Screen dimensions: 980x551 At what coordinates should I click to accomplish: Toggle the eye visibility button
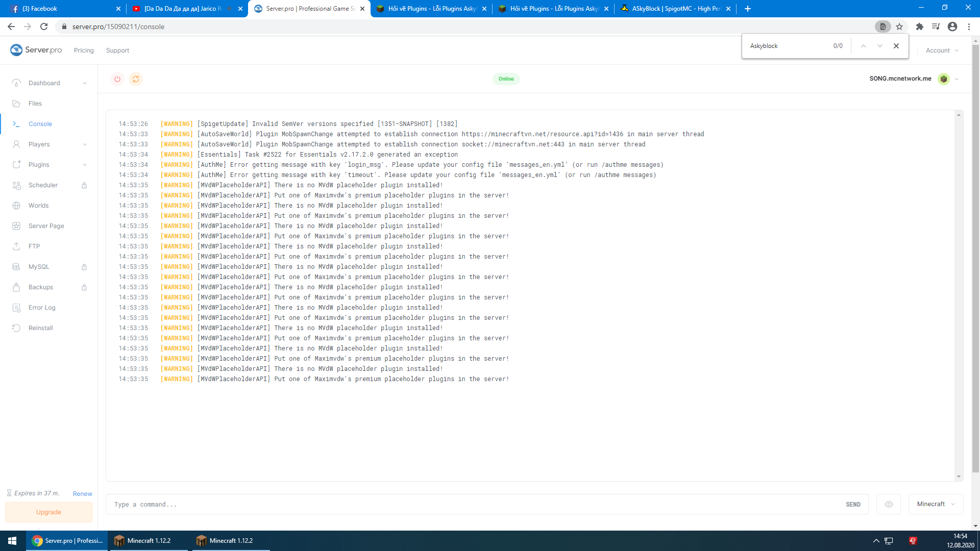(889, 504)
